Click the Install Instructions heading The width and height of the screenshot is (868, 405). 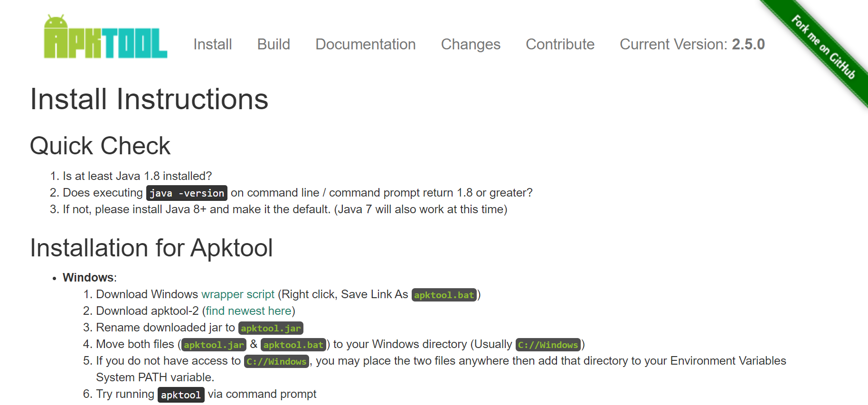[x=149, y=99]
